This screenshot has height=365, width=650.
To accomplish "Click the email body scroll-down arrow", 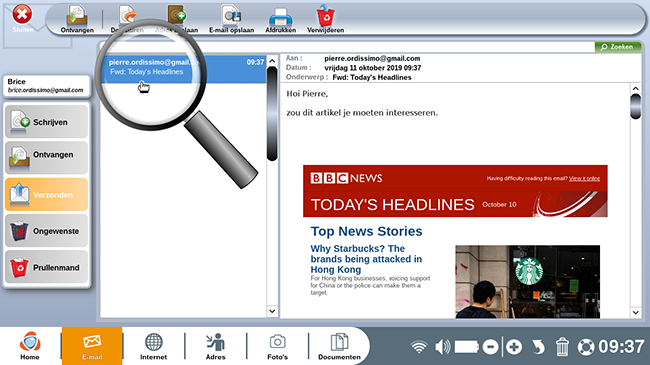I will (x=635, y=312).
